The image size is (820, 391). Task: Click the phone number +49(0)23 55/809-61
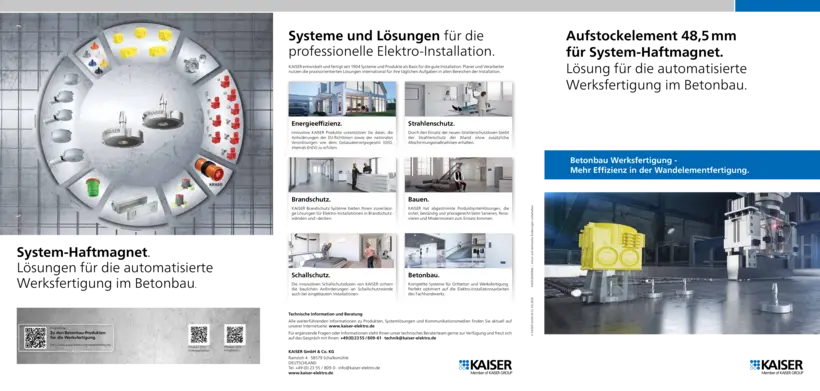tap(360, 338)
